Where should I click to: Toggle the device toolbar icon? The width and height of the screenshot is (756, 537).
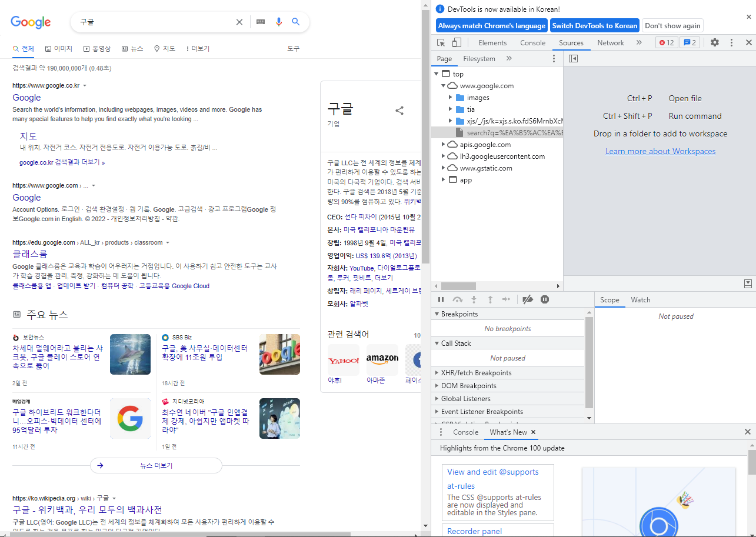pyautogui.click(x=457, y=42)
